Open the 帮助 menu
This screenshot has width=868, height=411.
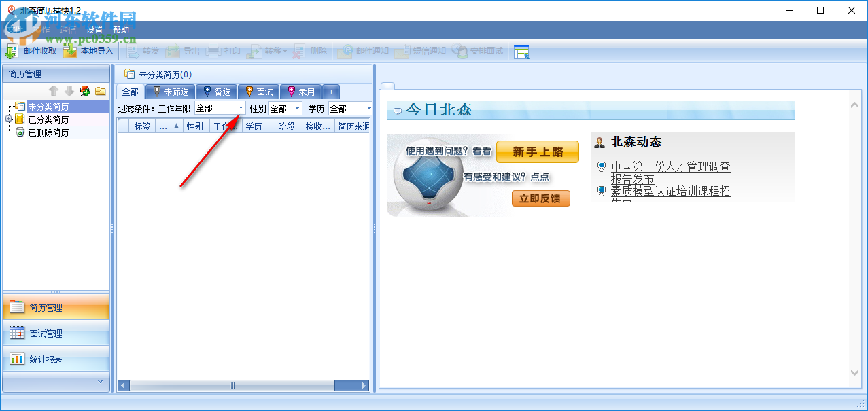pyautogui.click(x=121, y=30)
